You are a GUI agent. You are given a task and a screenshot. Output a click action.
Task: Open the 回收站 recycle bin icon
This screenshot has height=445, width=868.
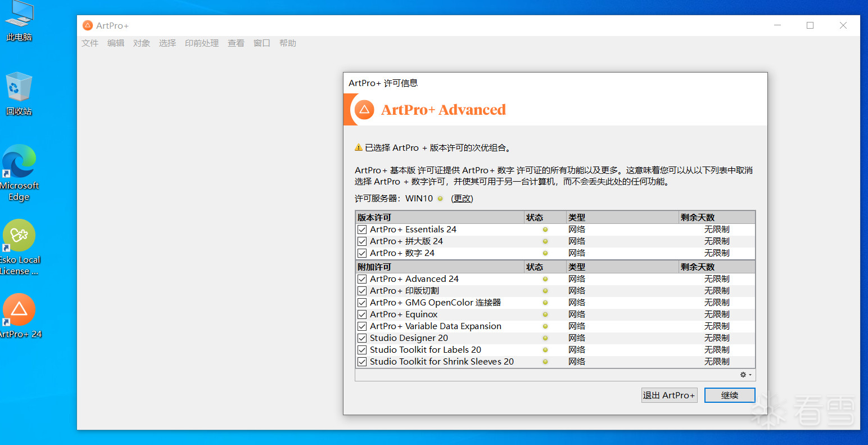[x=19, y=93]
